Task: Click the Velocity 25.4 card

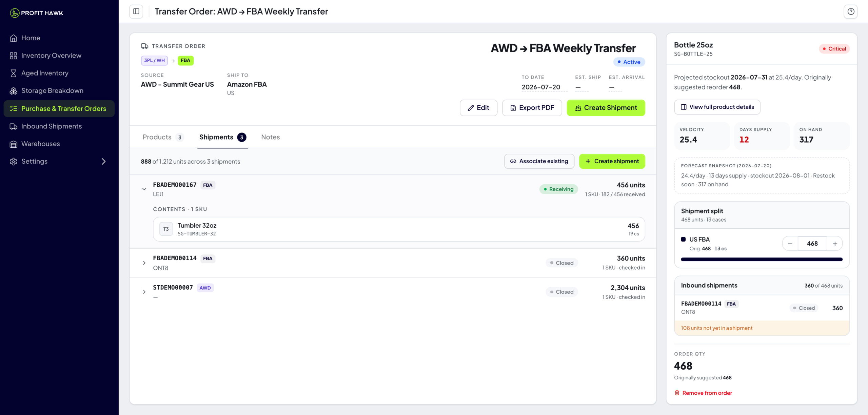Action: pyautogui.click(x=702, y=136)
